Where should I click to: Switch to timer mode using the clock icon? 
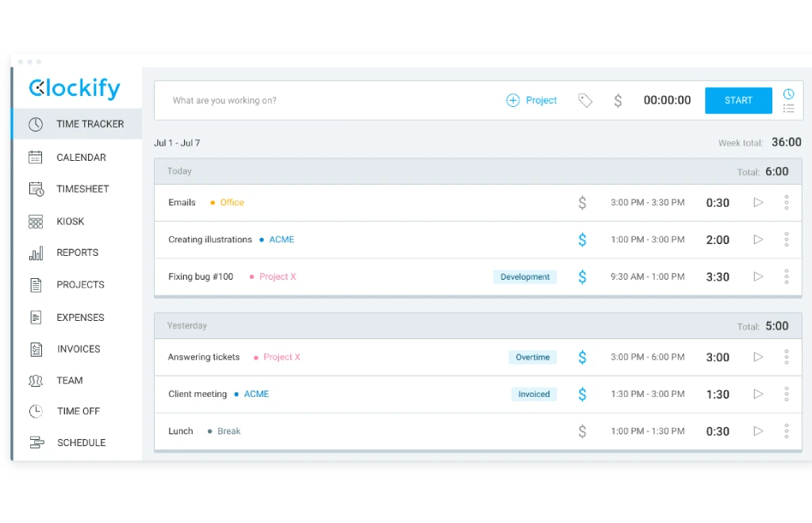(x=788, y=94)
